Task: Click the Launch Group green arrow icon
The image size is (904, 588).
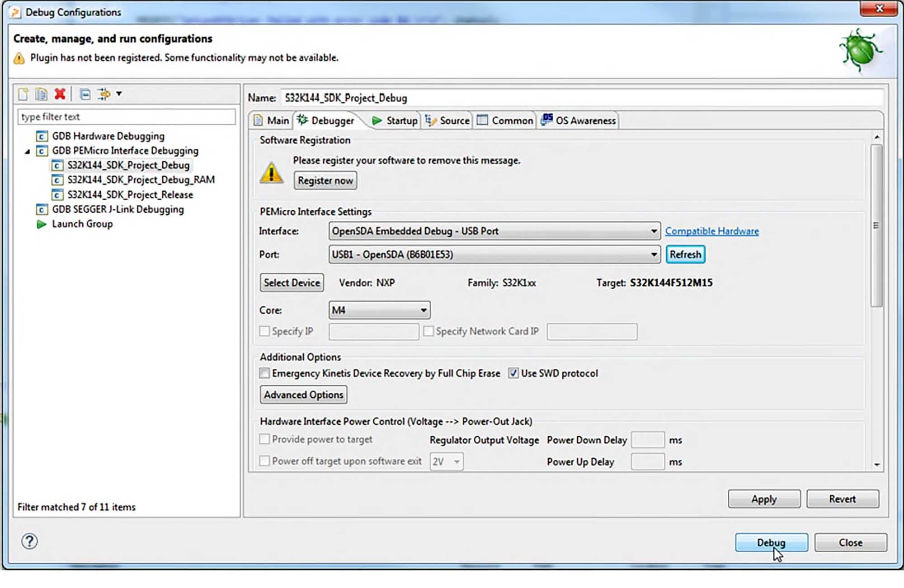Action: click(x=42, y=224)
